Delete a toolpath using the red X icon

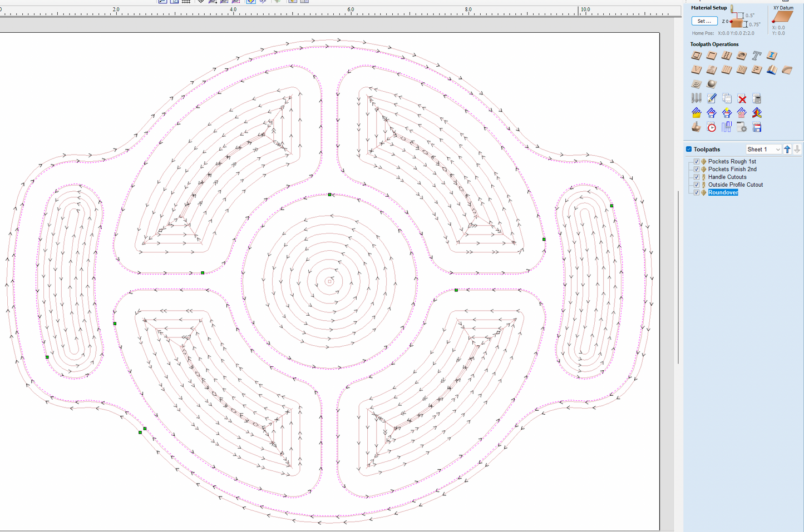tap(742, 98)
